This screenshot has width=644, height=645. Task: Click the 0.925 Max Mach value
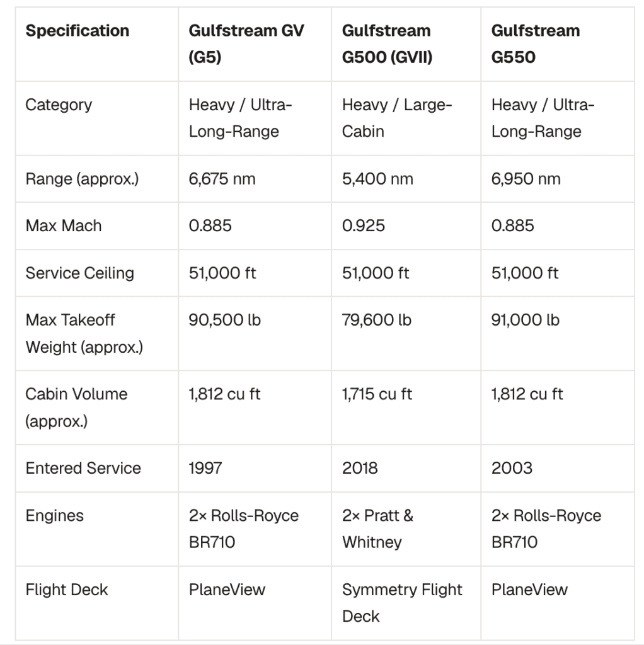tap(364, 226)
